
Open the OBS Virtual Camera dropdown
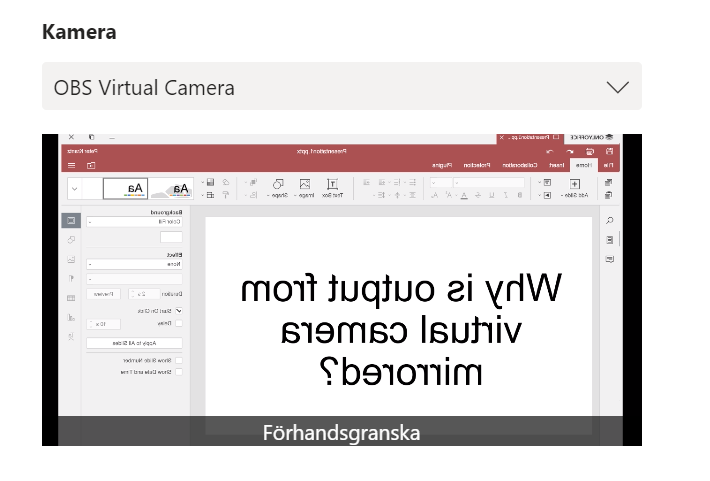coord(342,86)
